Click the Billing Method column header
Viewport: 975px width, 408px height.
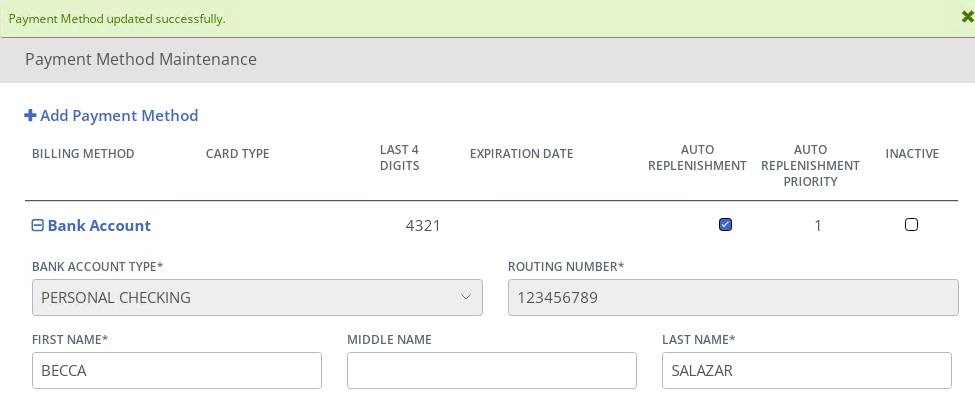coord(83,154)
